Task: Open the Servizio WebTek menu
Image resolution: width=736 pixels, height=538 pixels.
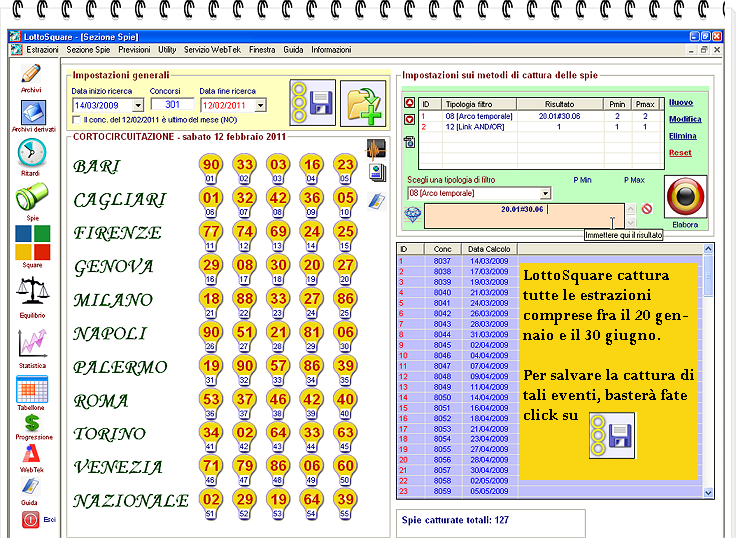Action: [212, 50]
